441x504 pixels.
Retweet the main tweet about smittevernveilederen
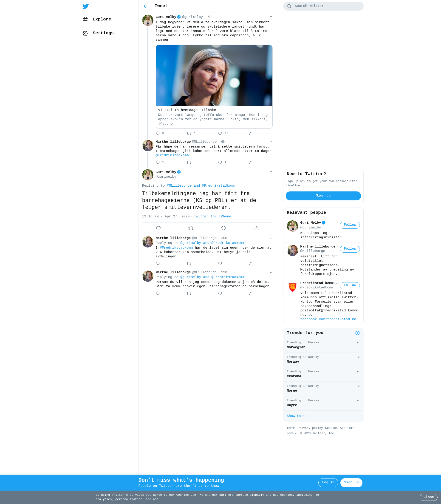[x=191, y=228]
